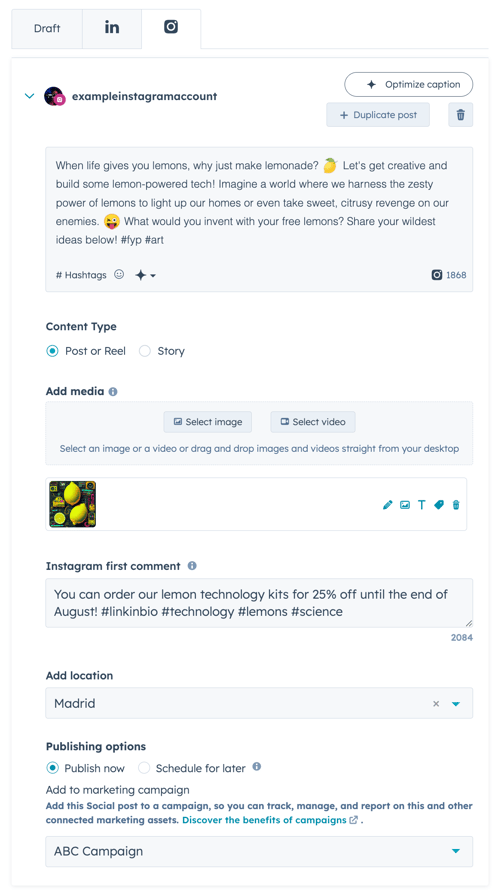Add alt text using the T icon

tap(422, 505)
